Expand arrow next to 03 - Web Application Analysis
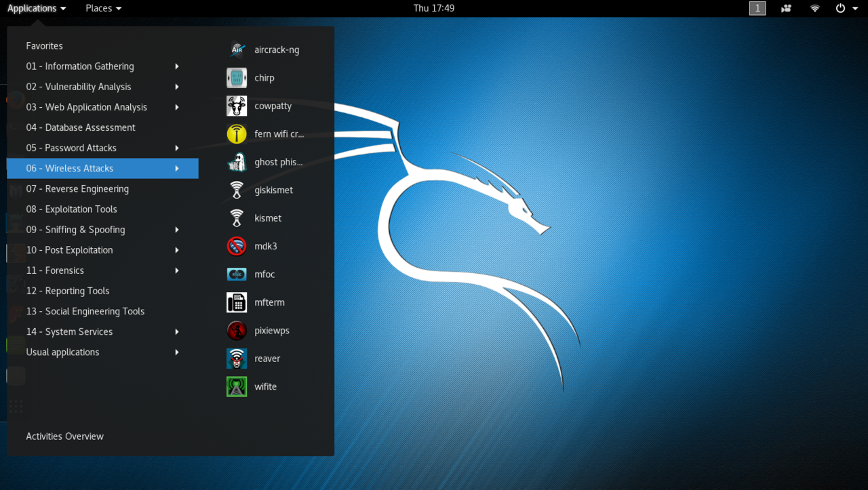 tap(177, 107)
